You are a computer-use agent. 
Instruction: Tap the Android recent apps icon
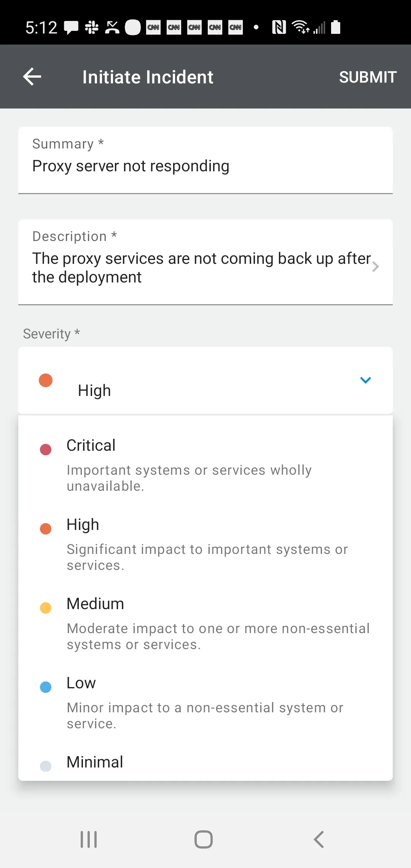click(89, 839)
